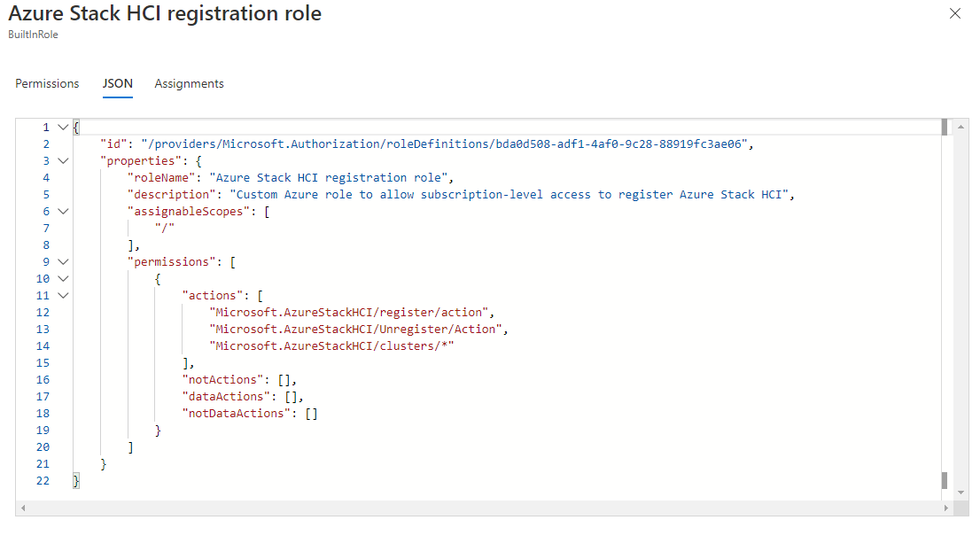980x551 pixels.
Task: Click the "properties" key on line 3
Action: tap(141, 161)
